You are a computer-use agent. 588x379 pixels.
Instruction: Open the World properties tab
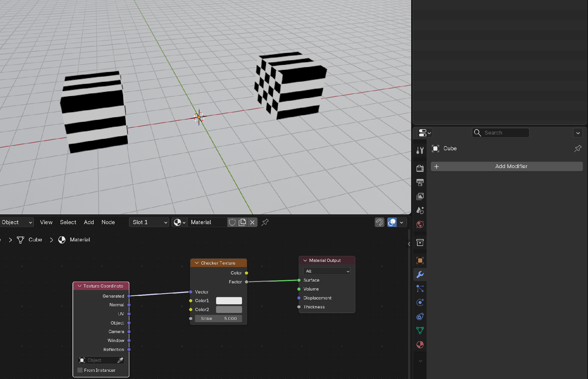pos(420,224)
